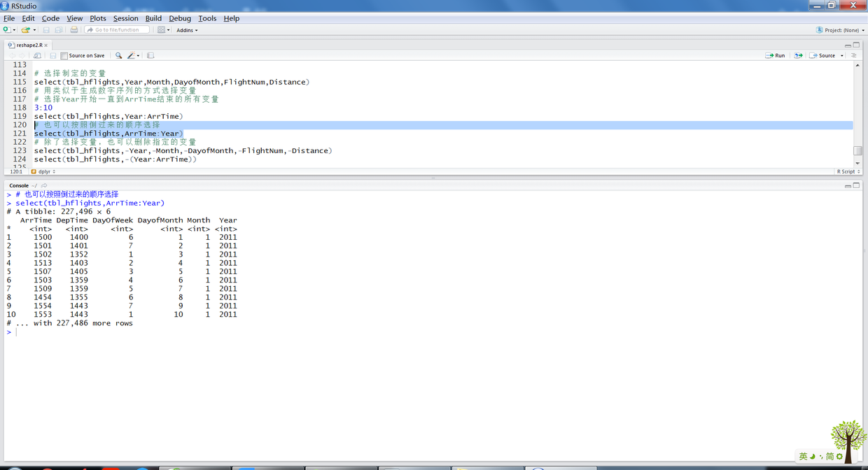Open Find/Replace with the magnifier icon

118,55
